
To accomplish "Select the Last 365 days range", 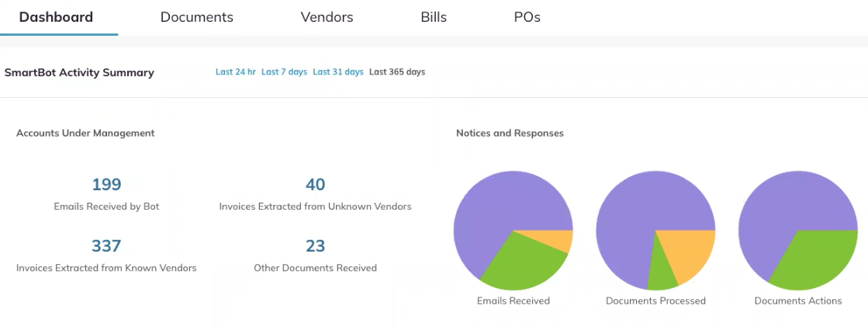I will pos(397,72).
